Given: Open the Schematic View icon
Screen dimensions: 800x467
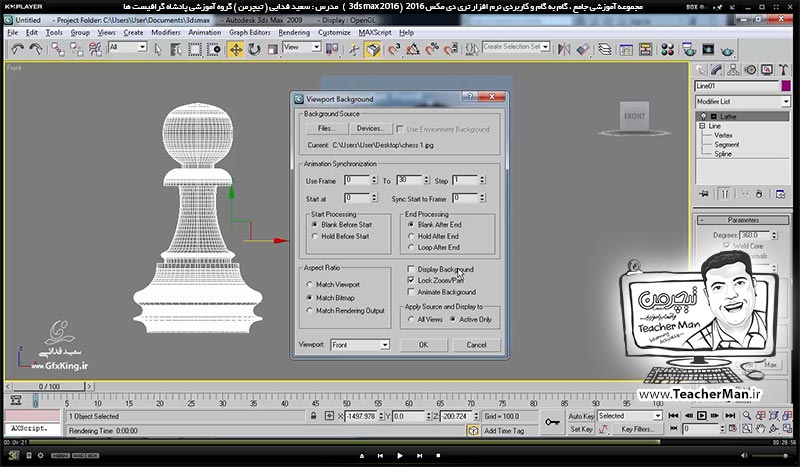Looking at the screenshot, I should tap(645, 49).
